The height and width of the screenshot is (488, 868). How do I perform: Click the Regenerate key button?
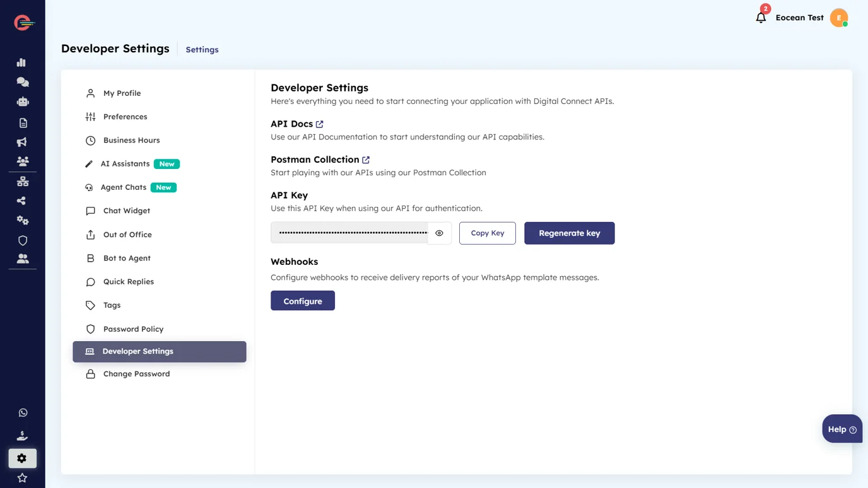coord(569,233)
